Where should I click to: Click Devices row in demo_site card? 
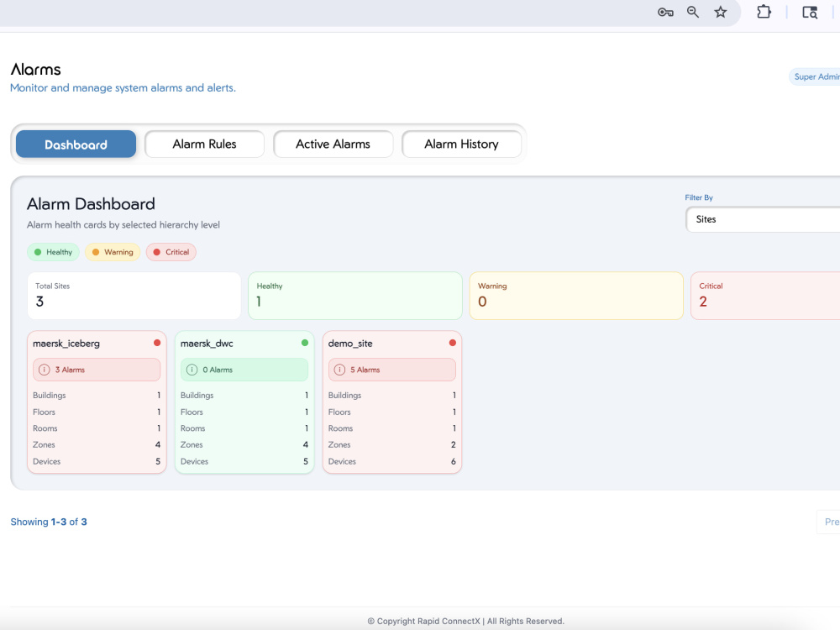pyautogui.click(x=392, y=461)
